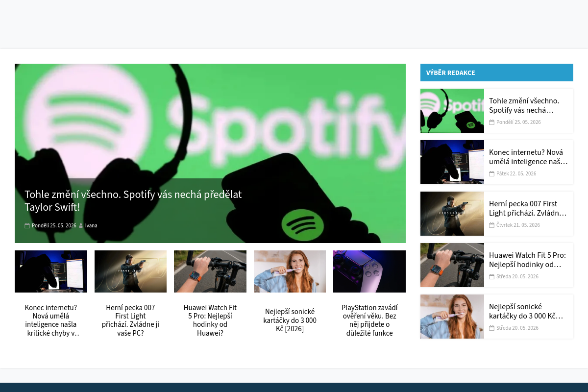The height and width of the screenshot is (392, 588).
Task: Open hacker thumbnail above 'Konec internetu?' under the banner
Action: point(51,271)
